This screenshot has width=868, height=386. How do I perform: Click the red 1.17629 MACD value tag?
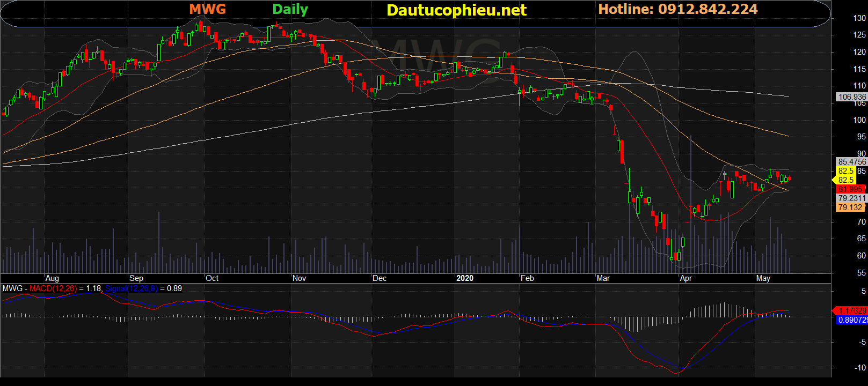click(x=852, y=310)
